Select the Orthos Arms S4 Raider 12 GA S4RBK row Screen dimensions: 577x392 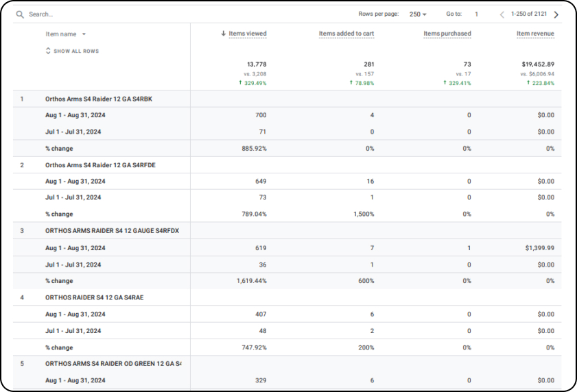coord(287,99)
